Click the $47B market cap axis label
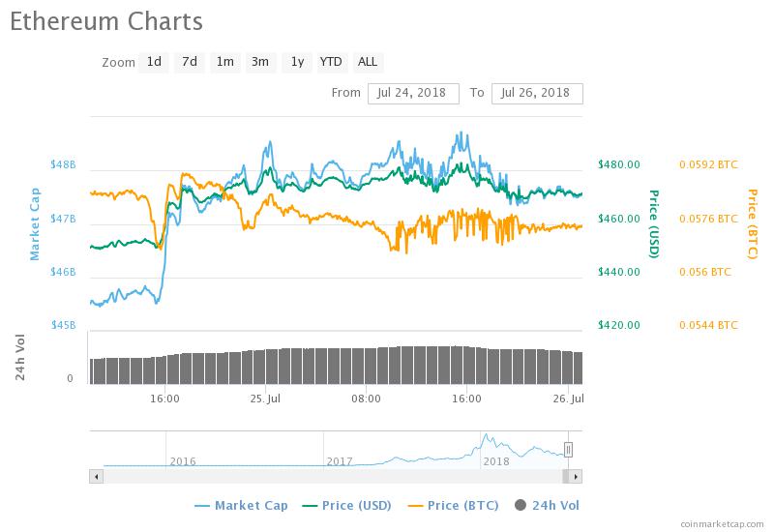Image resolution: width=774 pixels, height=532 pixels. click(63, 219)
